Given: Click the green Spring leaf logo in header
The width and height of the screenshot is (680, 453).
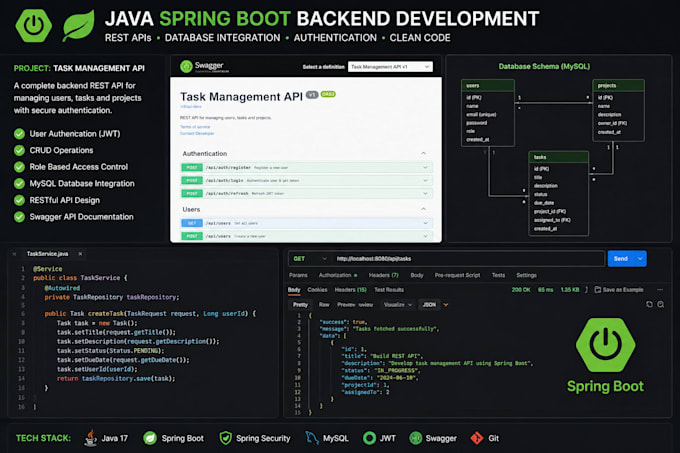Looking at the screenshot, I should (78, 26).
